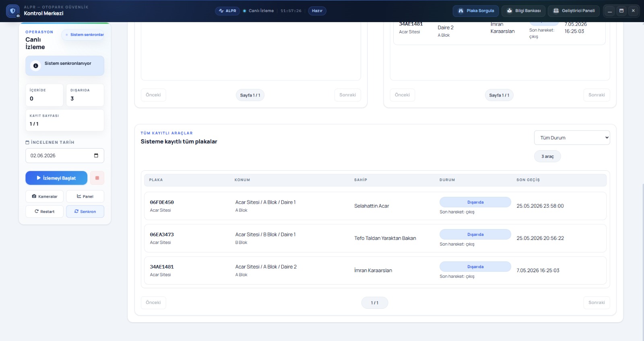Open Kameralar camera settings
The height and width of the screenshot is (341, 644).
click(x=44, y=196)
